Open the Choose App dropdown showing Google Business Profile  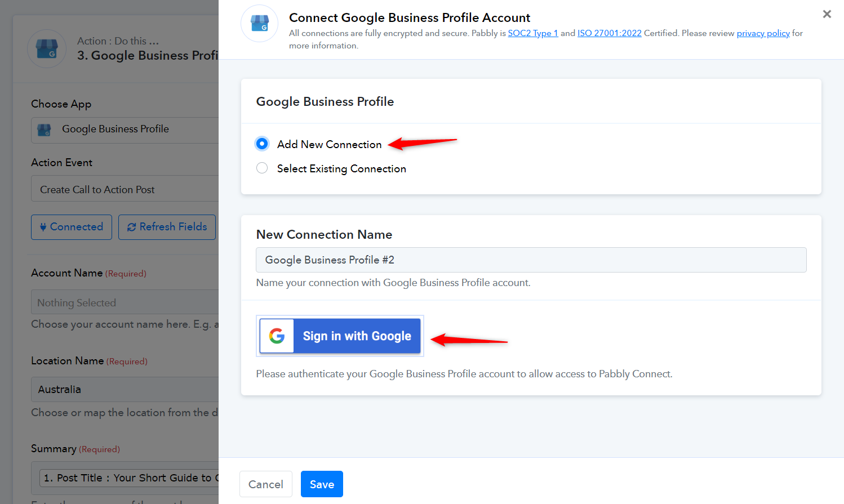[x=125, y=130]
